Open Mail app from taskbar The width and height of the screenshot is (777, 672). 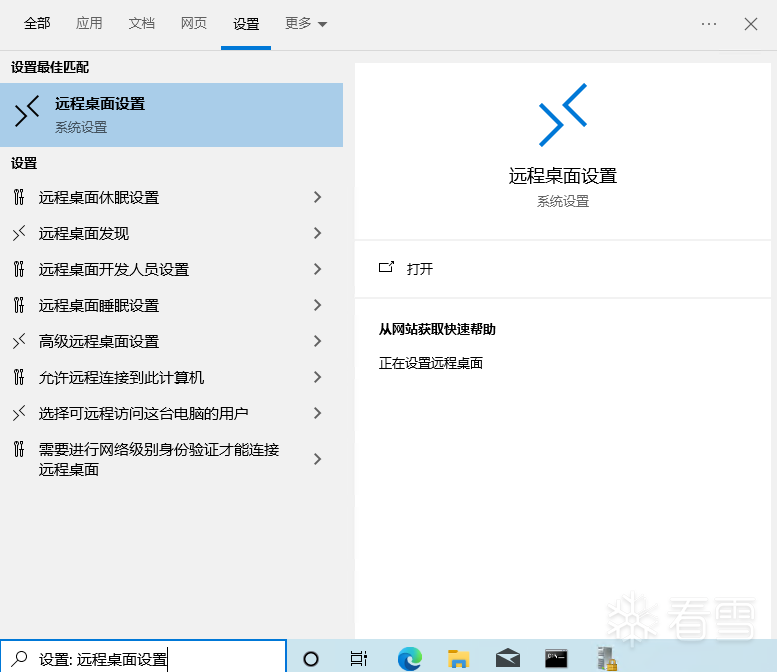tap(508, 659)
